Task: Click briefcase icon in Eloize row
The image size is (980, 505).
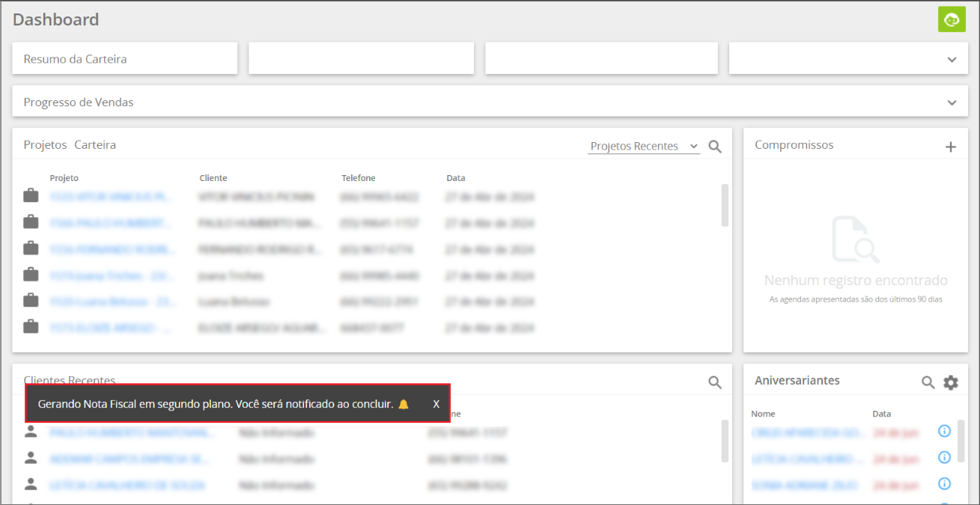Action: pos(31,326)
